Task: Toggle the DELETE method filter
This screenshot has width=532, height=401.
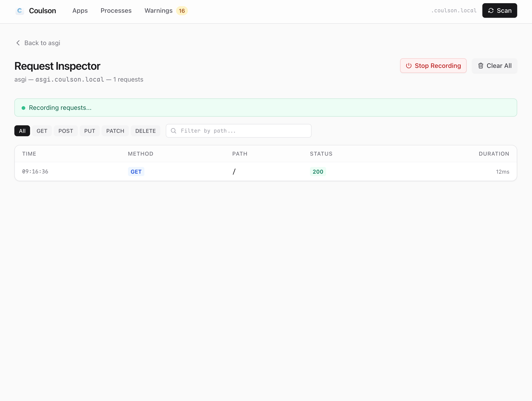Action: (145, 131)
